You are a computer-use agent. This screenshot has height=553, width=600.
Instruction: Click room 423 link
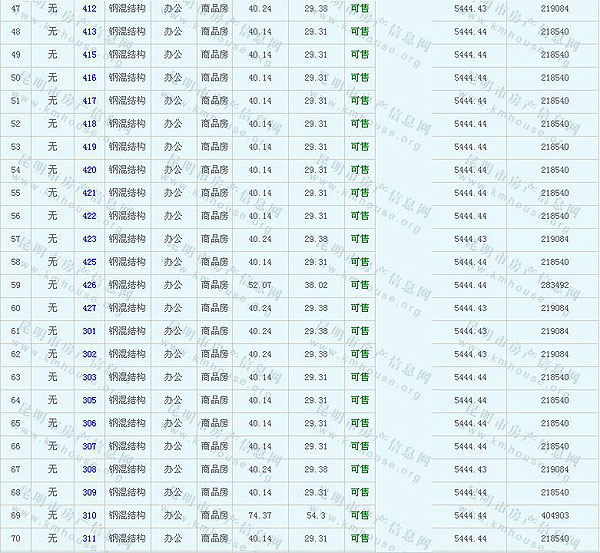[89, 239]
